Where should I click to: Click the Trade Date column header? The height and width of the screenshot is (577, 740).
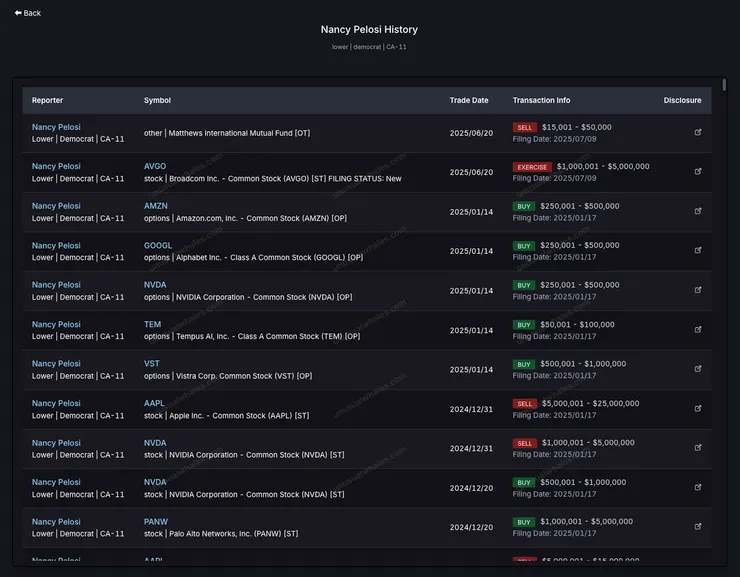(x=469, y=100)
